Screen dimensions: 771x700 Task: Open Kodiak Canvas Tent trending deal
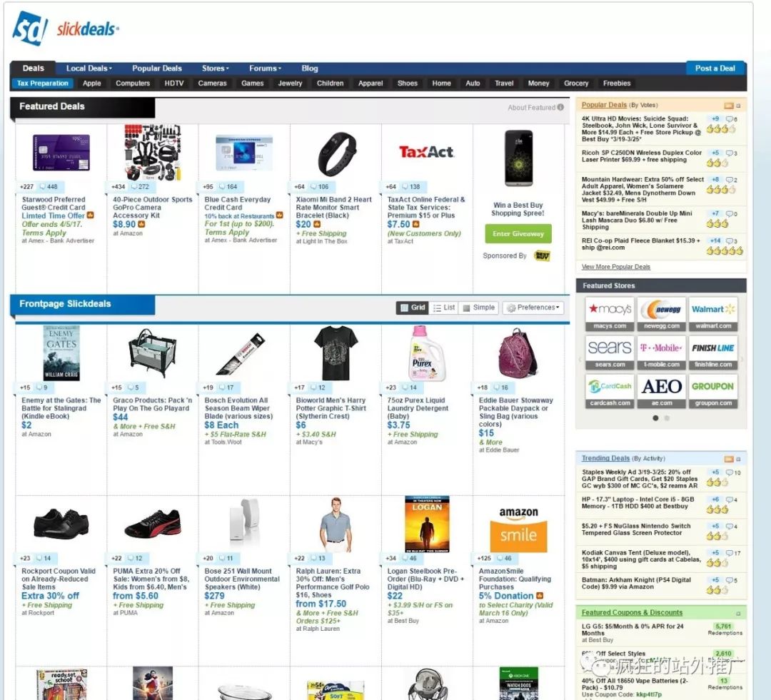[641, 559]
